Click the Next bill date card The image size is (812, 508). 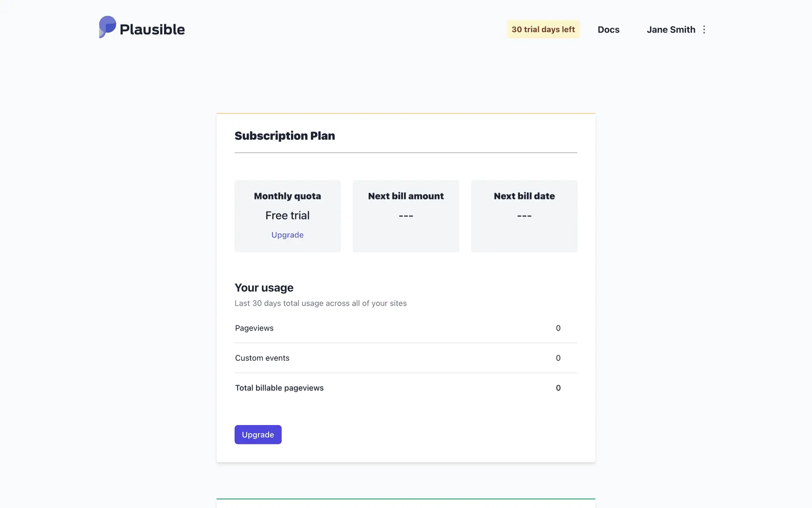524,216
